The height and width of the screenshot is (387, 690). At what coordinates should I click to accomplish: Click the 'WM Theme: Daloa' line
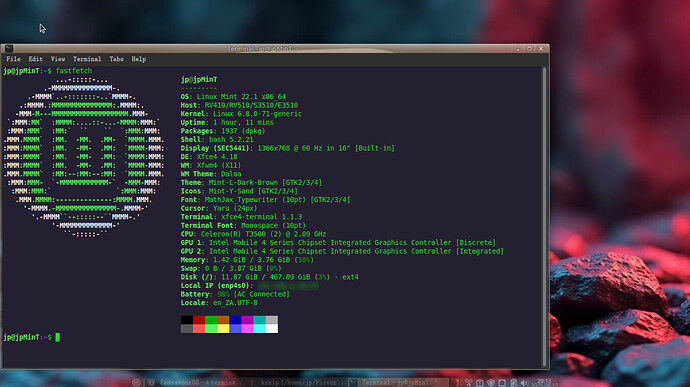pos(211,174)
